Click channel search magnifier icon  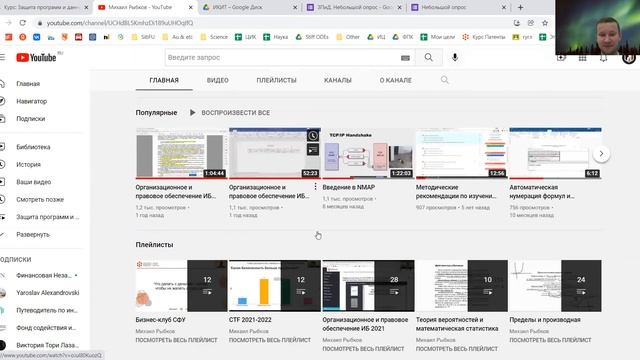[444, 80]
